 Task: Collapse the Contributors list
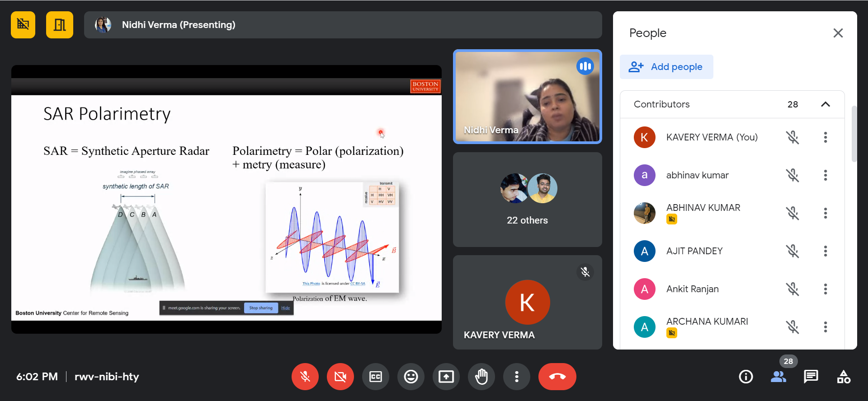pyautogui.click(x=825, y=104)
